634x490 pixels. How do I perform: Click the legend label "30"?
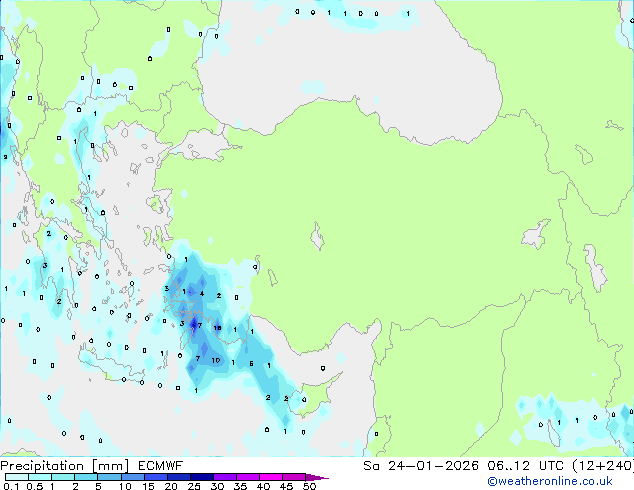tap(217, 486)
